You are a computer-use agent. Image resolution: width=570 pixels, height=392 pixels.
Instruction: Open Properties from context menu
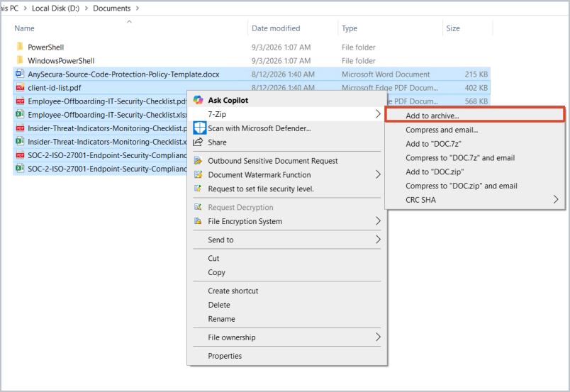click(x=287, y=356)
